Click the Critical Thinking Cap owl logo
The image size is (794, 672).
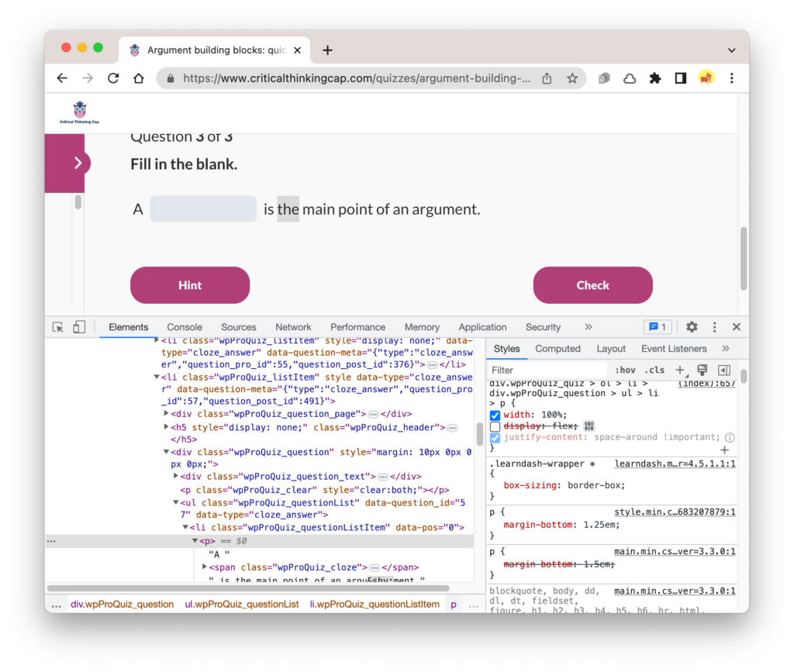[x=80, y=112]
